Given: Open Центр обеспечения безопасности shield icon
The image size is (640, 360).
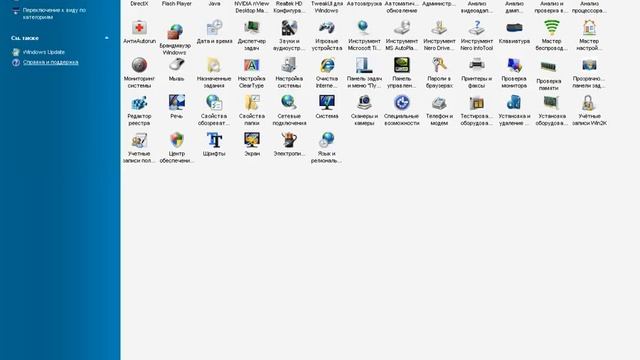Looking at the screenshot, I should pyautogui.click(x=176, y=140).
